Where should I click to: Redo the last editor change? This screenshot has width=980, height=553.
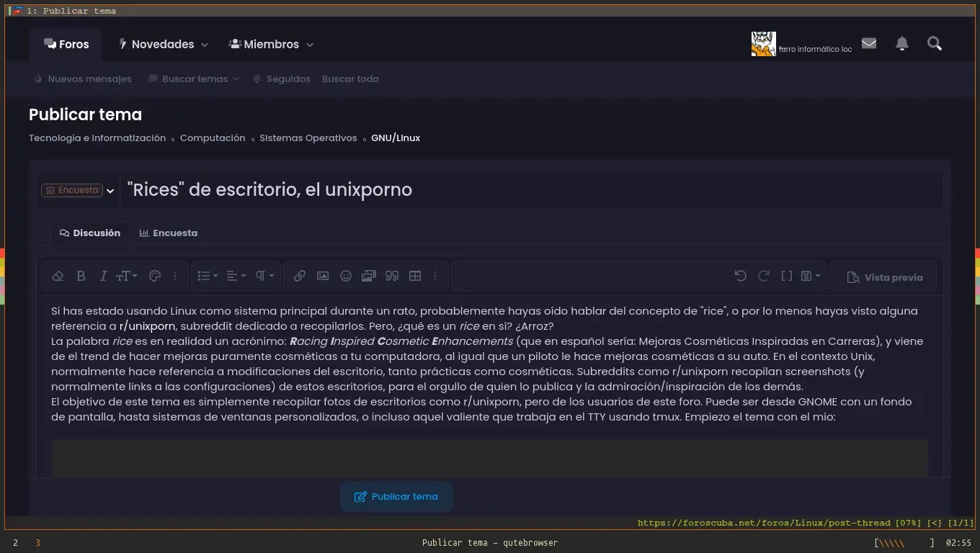point(764,276)
